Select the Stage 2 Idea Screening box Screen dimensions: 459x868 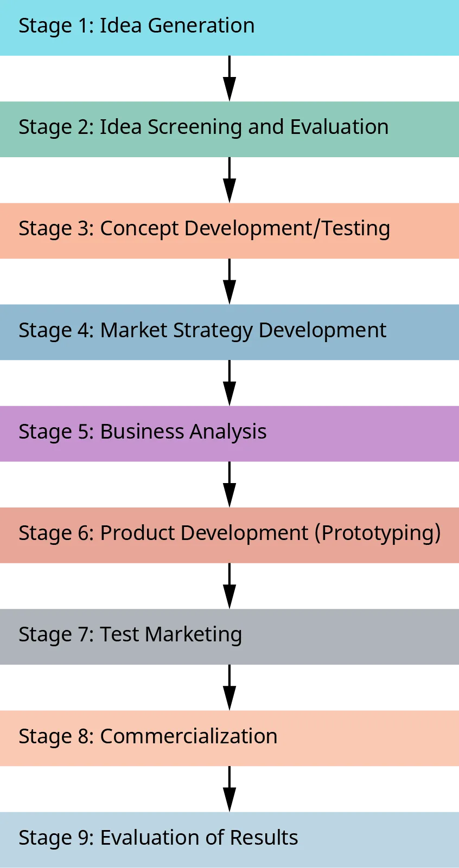click(229, 128)
